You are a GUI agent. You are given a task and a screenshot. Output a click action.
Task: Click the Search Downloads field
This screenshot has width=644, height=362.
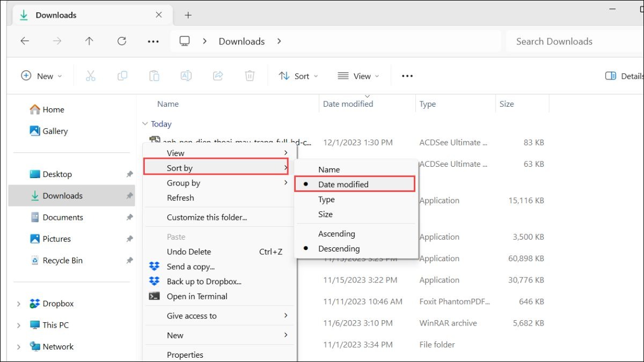[x=575, y=41]
